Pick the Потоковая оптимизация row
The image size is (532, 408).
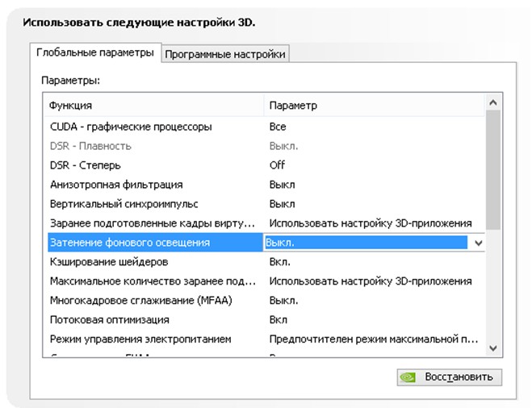107,320
